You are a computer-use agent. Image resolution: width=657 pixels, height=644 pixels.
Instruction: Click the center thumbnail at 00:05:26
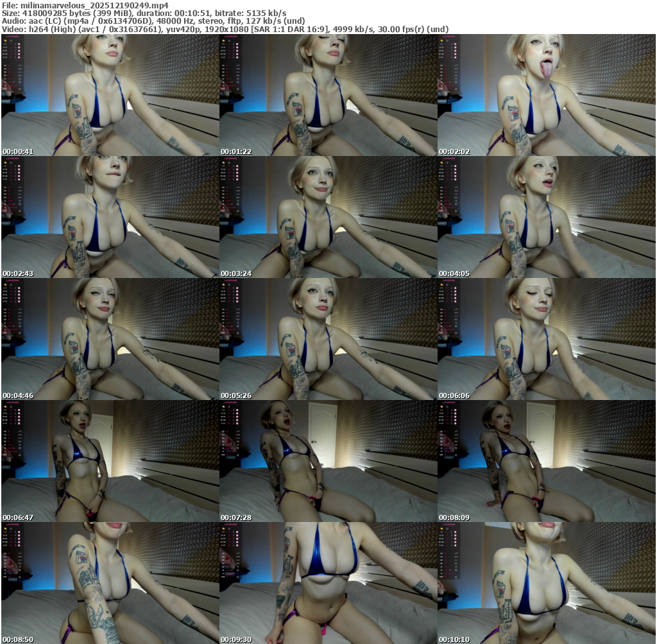pyautogui.click(x=328, y=338)
